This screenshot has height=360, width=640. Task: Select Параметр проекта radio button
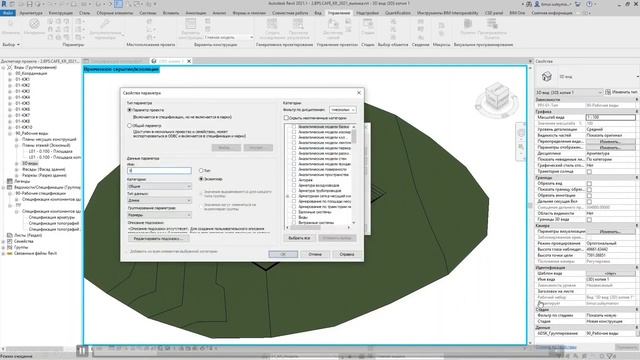[129, 110]
